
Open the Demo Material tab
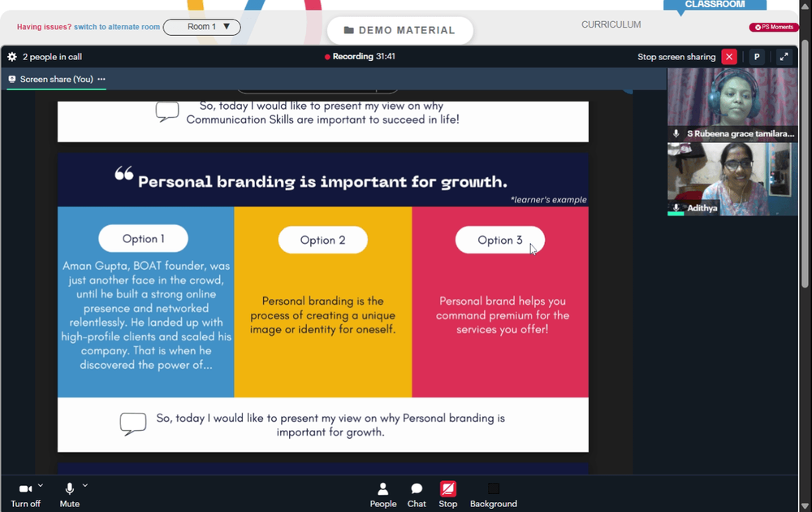(400, 31)
